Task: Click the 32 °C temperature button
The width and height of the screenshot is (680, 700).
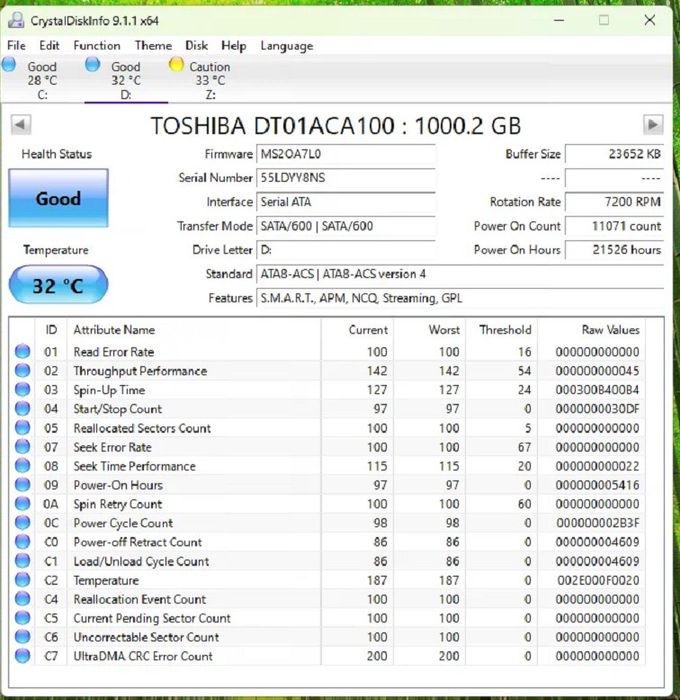Action: [58, 285]
